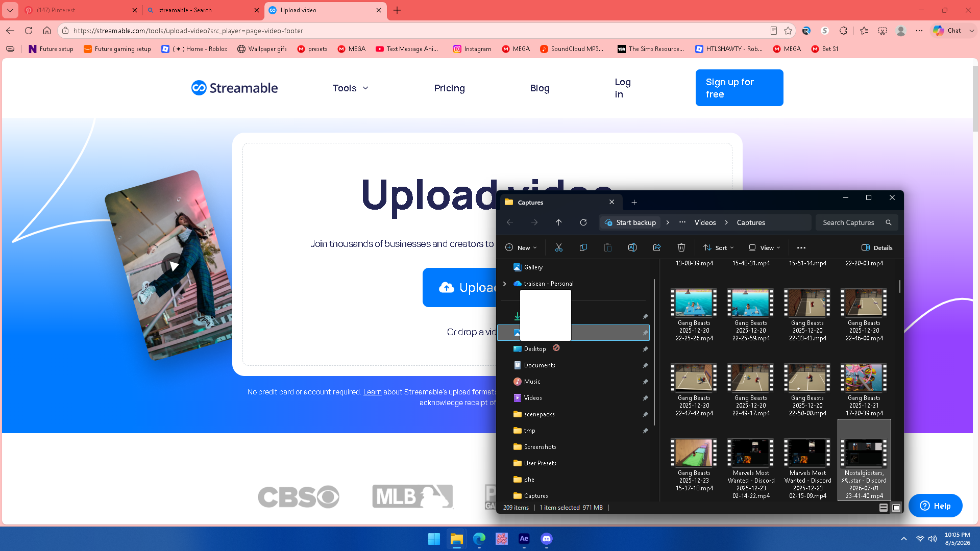Click Start backup in File Explorer address bar
The width and height of the screenshot is (980, 551).
pyautogui.click(x=630, y=222)
